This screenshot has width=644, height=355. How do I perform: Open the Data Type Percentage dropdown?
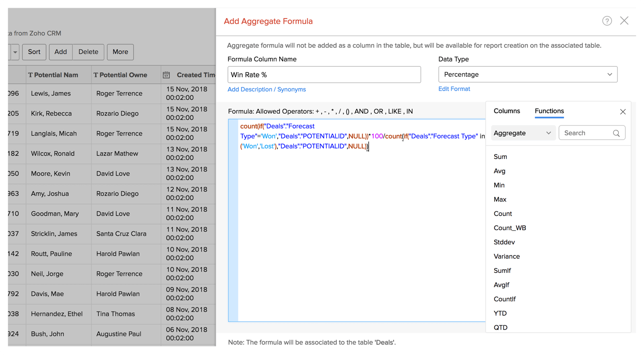pyautogui.click(x=528, y=74)
